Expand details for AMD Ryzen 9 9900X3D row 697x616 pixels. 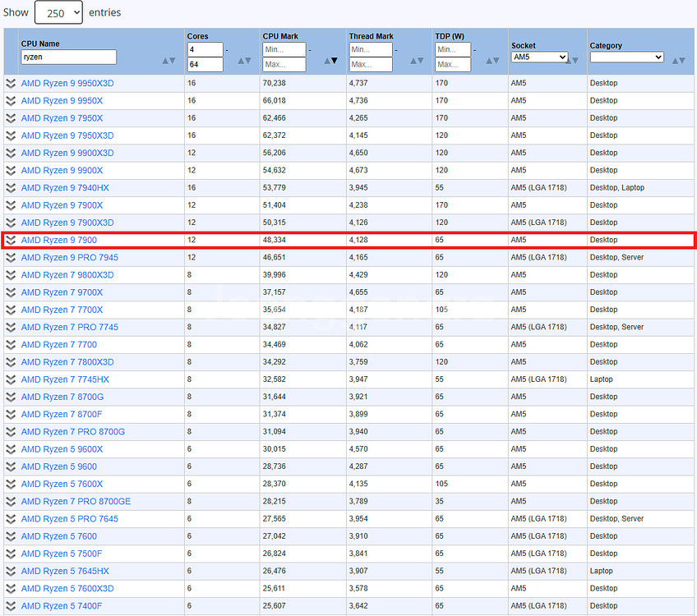tap(11, 154)
